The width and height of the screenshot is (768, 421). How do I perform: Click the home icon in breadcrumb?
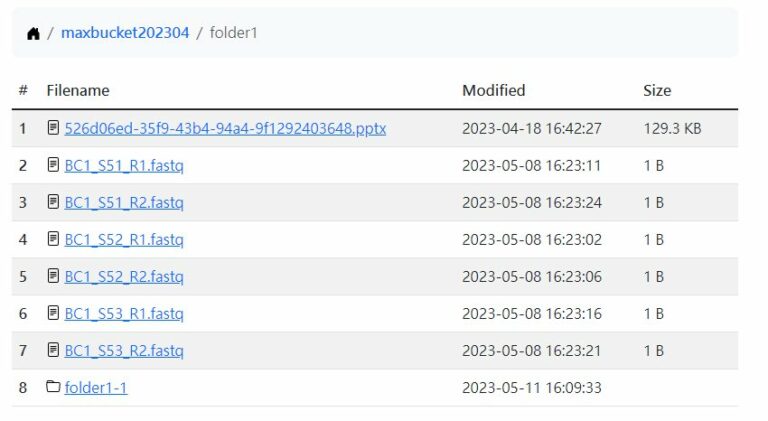(x=33, y=33)
